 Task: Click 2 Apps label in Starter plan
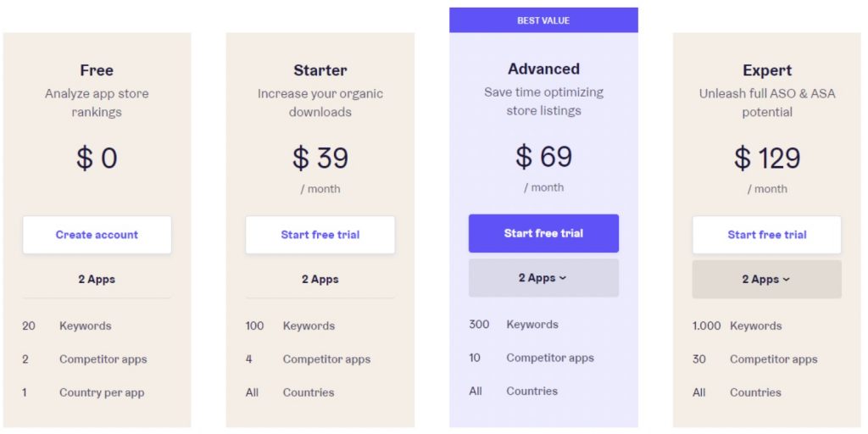click(320, 279)
